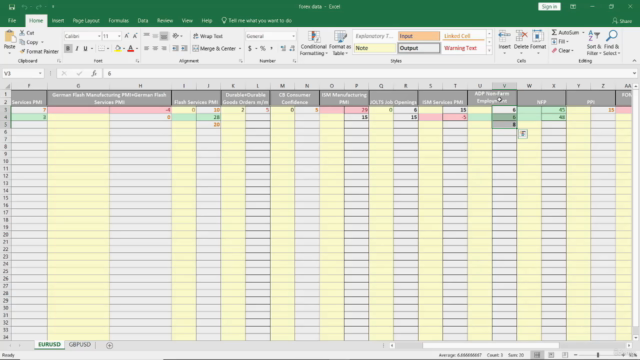Open the Orientation text rotation menu
This screenshot has width=640, height=360.
(x=177, y=36)
